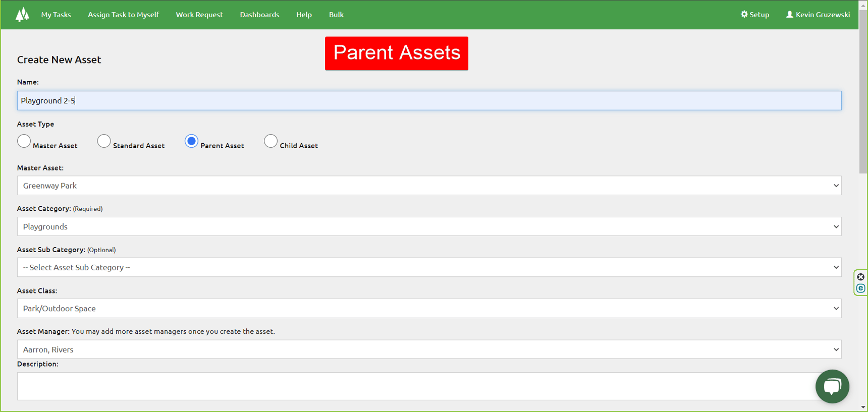Expand the Asset Sub Category dropdown

429,267
